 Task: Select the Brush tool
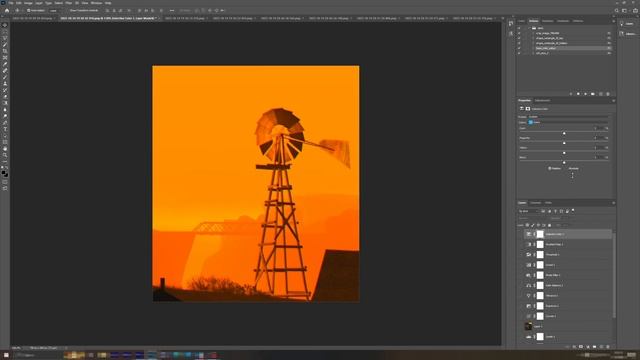tap(5, 77)
